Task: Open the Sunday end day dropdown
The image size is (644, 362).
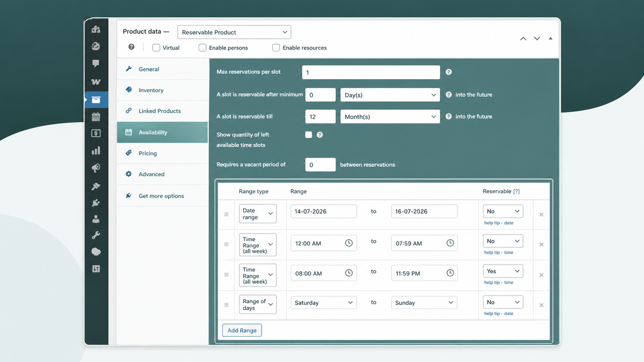Action: click(424, 302)
